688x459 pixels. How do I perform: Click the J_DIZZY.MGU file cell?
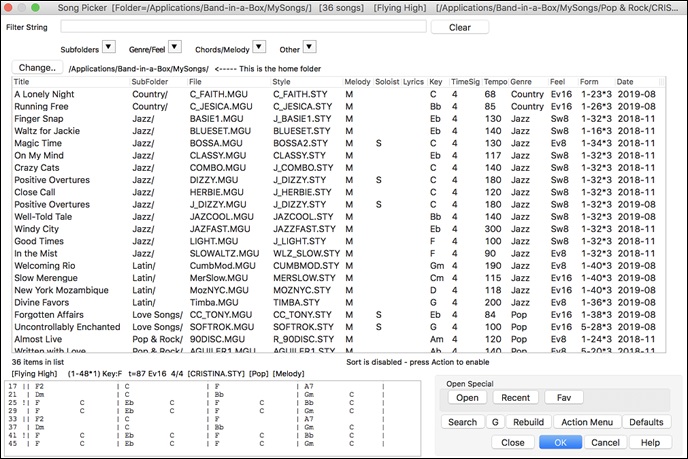click(218, 204)
